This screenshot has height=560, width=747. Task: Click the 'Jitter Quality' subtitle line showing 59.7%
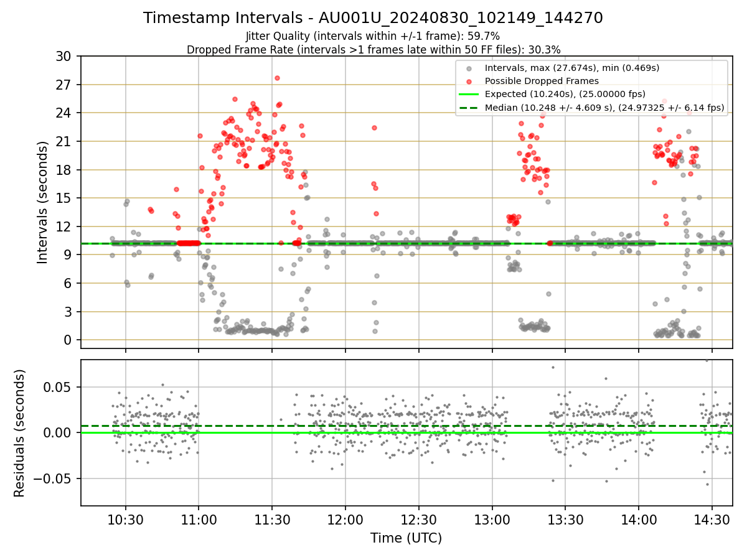pyautogui.click(x=373, y=36)
